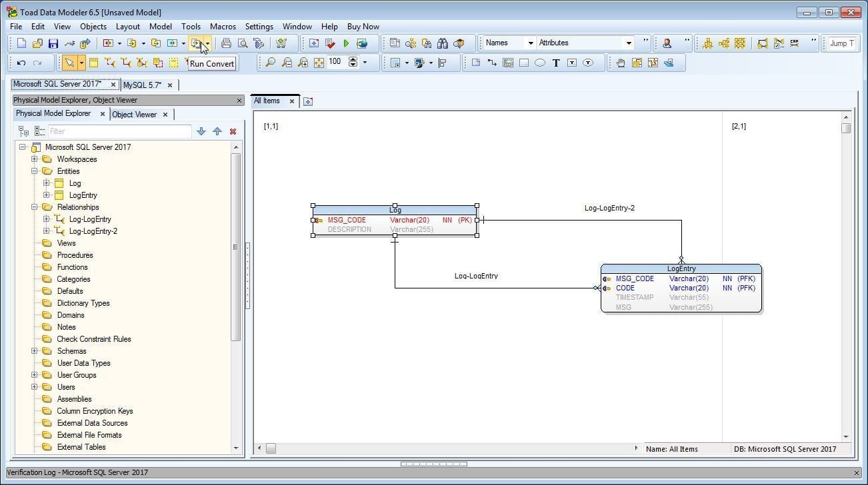Click the verify model red checkmark icon
Viewport: 868px width, 485px height.
[x=330, y=43]
